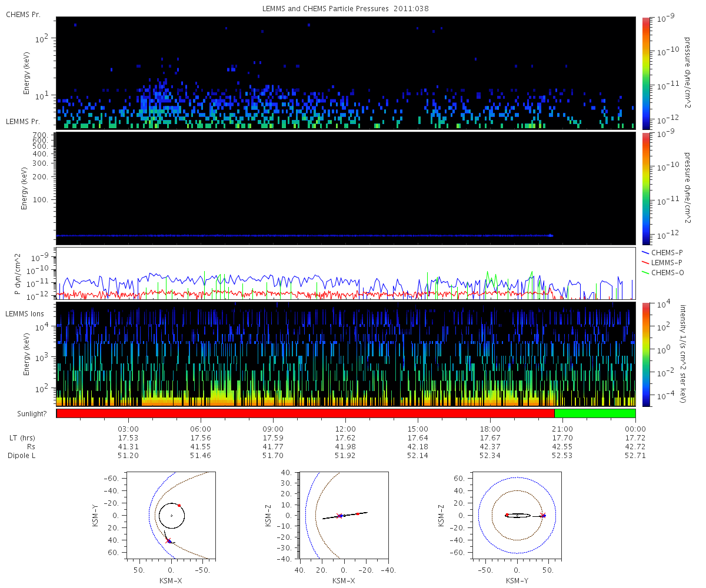
Task: Click the KSM-X versus KSM-Y orbit plot
Action: pos(171,514)
